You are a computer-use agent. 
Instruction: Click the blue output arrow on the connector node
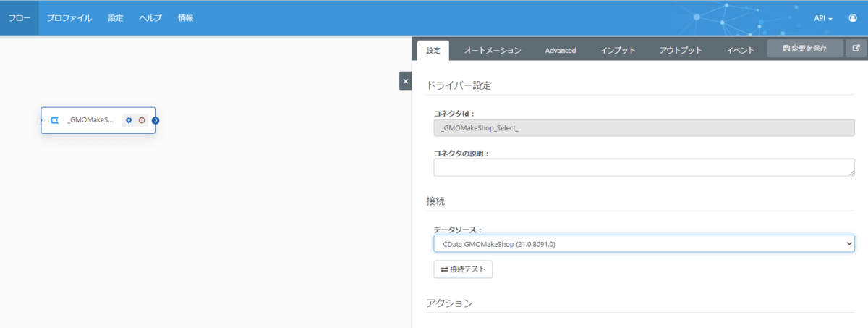click(x=156, y=120)
